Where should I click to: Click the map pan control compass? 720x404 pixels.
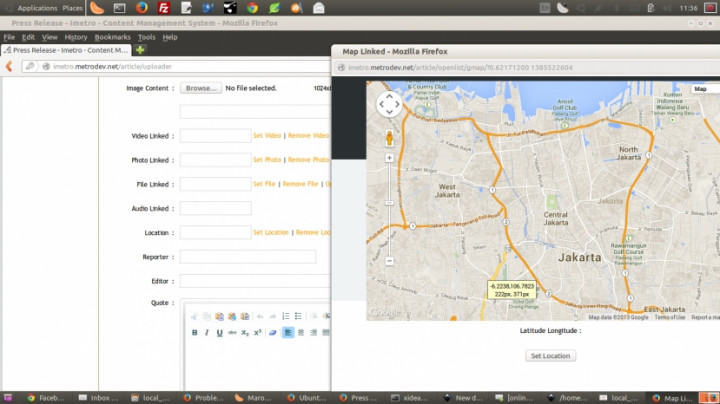389,104
